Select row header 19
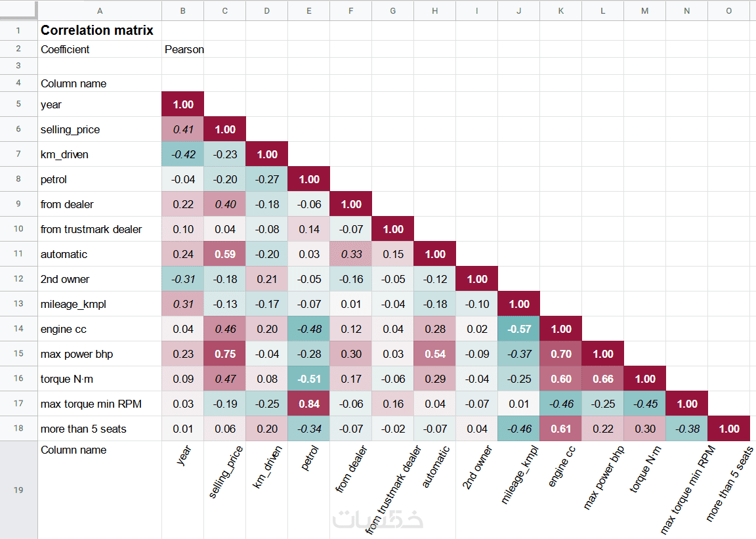 coord(18,490)
